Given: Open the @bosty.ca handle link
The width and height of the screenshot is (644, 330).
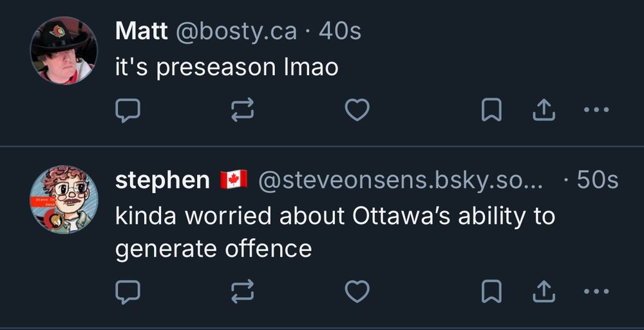Looking at the screenshot, I should (x=236, y=31).
